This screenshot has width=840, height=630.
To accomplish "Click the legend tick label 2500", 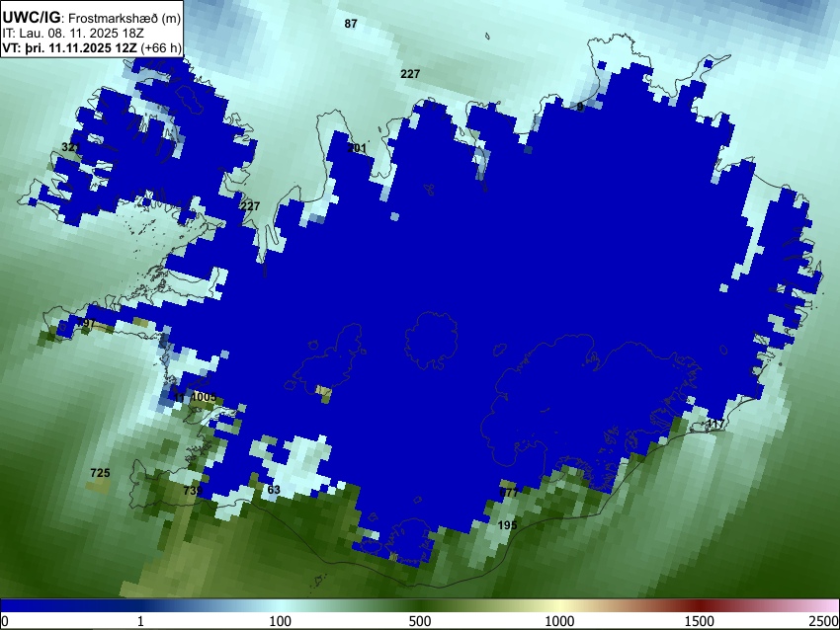I will pos(825,621).
